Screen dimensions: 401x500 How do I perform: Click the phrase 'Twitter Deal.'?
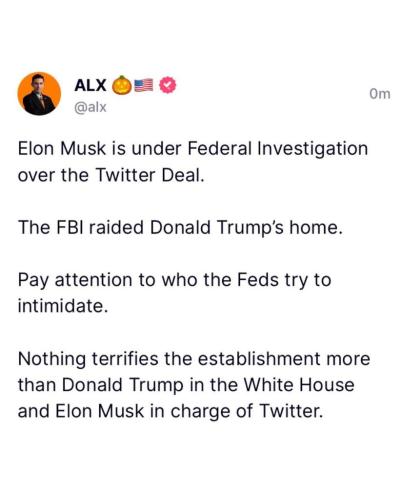(150, 175)
